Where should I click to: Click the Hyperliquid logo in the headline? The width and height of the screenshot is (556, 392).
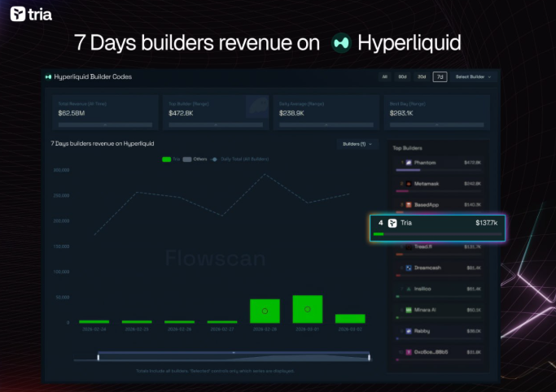pyautogui.click(x=342, y=43)
